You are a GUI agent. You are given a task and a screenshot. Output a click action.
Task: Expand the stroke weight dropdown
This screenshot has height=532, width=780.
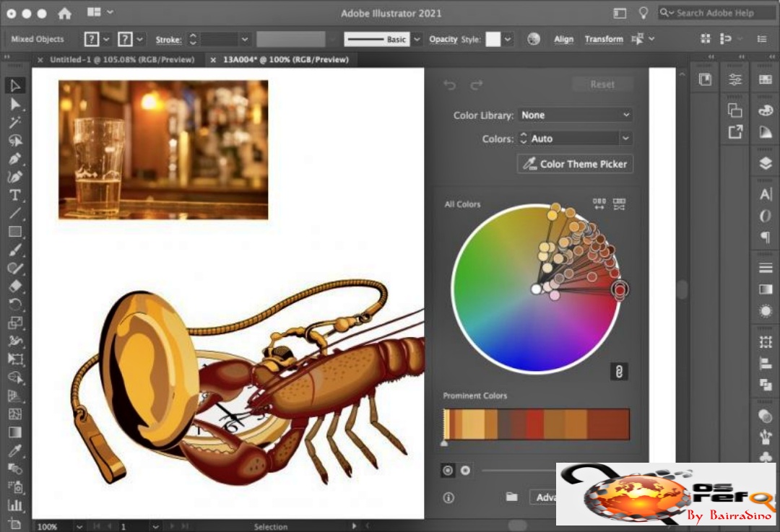(244, 39)
